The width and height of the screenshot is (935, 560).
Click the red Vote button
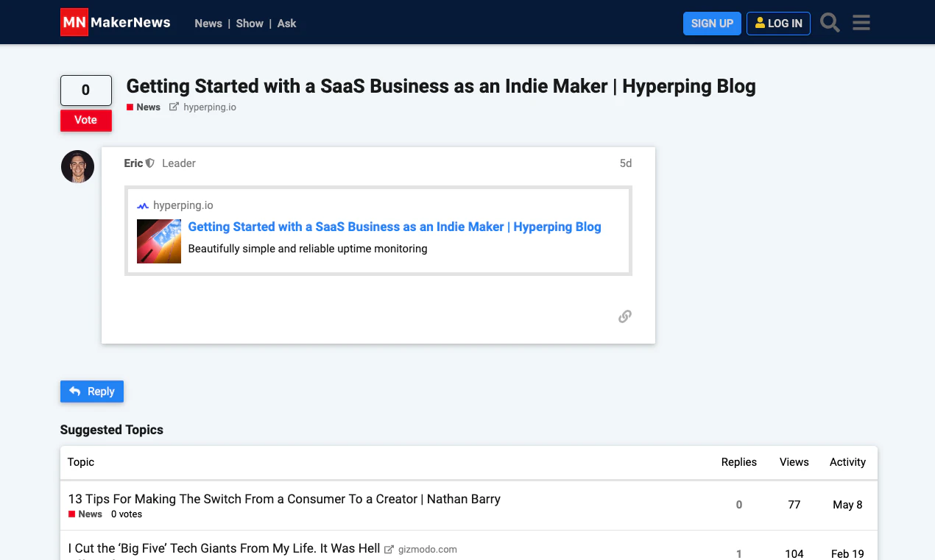tap(86, 120)
